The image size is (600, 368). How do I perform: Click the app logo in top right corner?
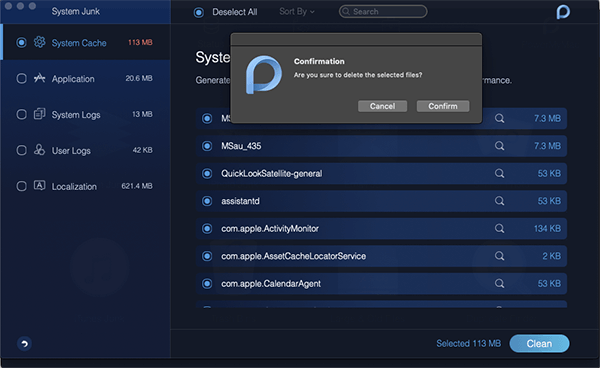[563, 11]
